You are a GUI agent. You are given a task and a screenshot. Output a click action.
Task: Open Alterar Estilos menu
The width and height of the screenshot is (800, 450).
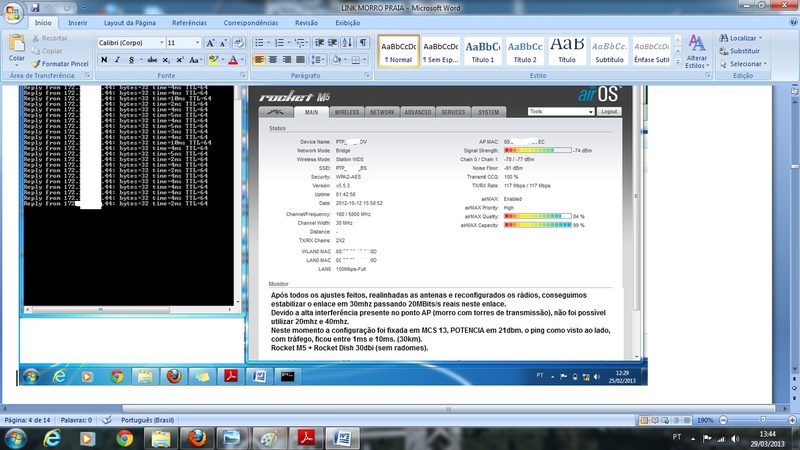click(x=697, y=51)
